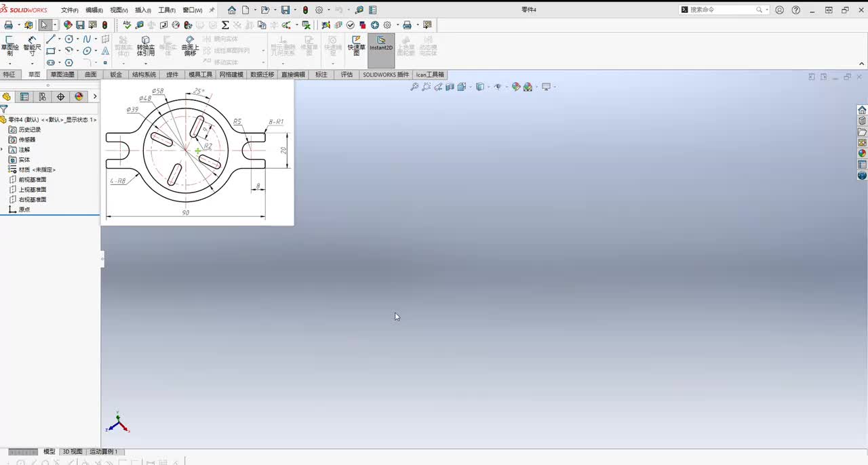
Task: Open Options via the title bar gear icon
Action: [319, 10]
